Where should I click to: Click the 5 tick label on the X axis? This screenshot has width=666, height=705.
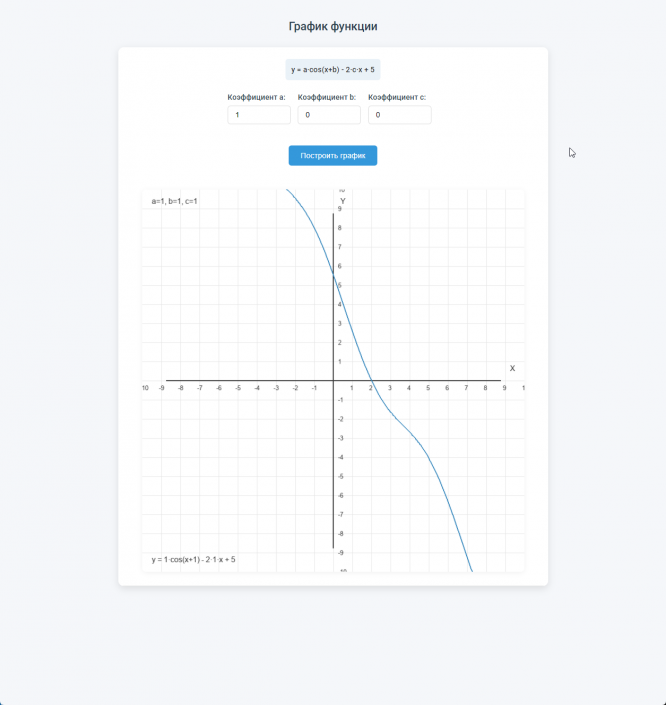click(428, 388)
